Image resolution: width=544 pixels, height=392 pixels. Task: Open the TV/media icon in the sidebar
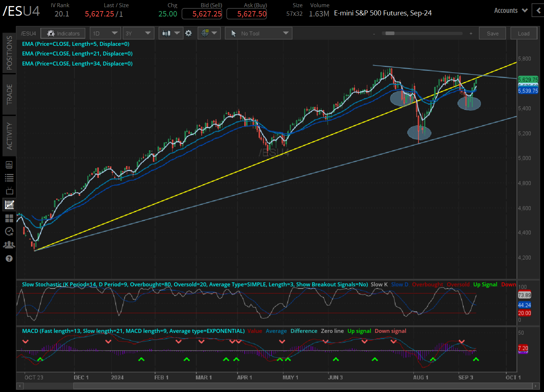pos(9,191)
